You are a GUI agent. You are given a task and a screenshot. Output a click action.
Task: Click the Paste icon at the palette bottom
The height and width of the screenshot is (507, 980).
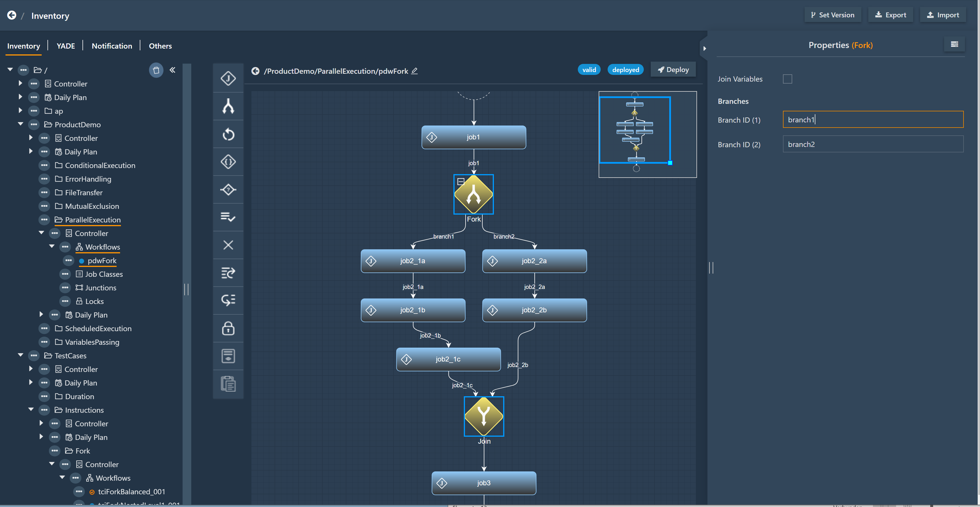point(228,384)
